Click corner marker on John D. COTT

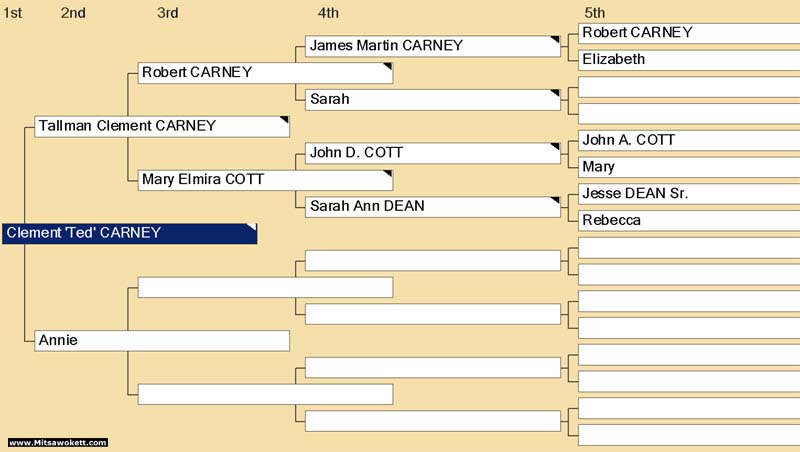[556, 146]
